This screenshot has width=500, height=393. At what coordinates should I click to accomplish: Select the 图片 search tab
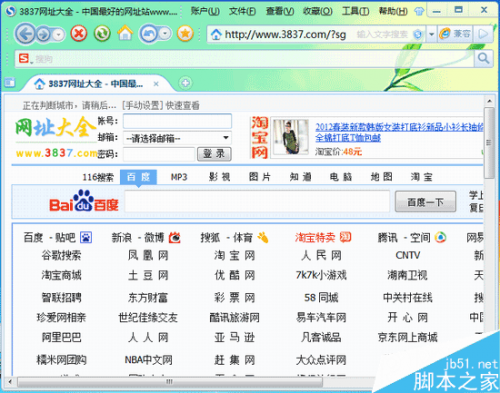[260, 177]
